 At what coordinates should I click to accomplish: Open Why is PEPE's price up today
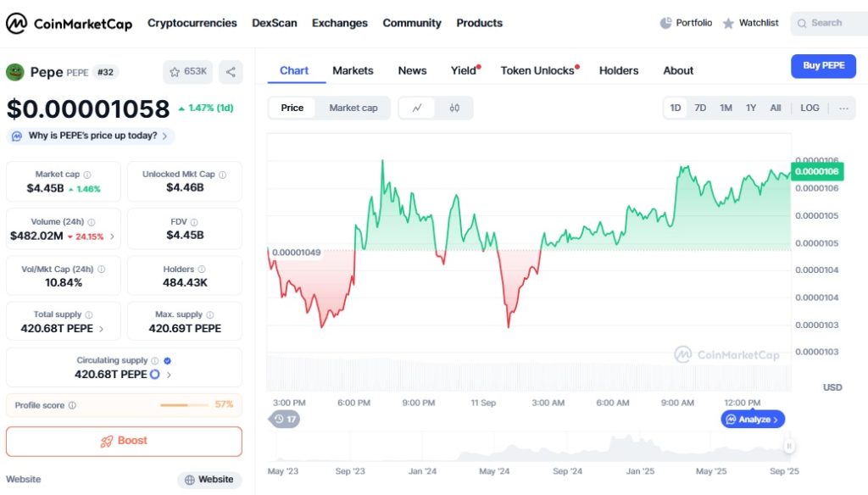coord(91,136)
